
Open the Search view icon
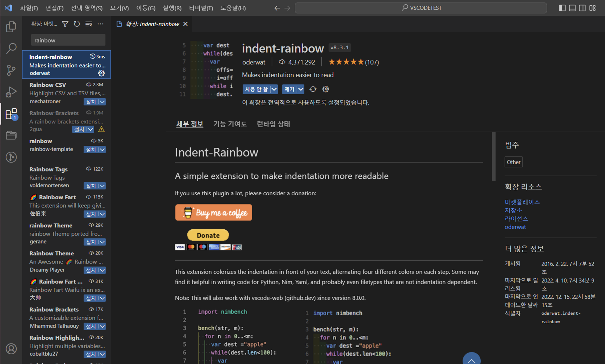11,48
